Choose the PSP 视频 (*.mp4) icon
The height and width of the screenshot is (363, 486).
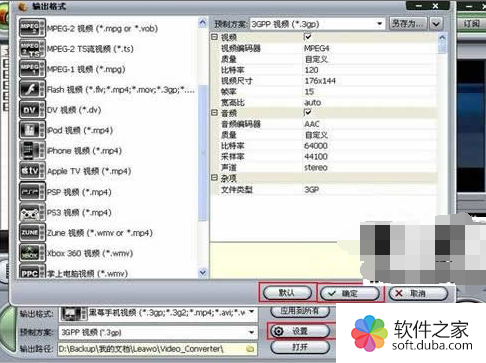[x=32, y=192]
